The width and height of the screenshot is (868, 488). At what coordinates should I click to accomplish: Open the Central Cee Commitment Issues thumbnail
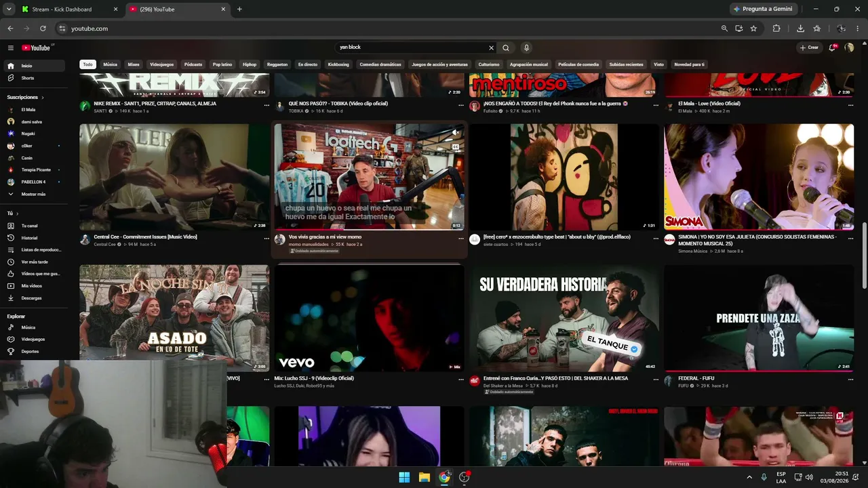pyautogui.click(x=174, y=177)
